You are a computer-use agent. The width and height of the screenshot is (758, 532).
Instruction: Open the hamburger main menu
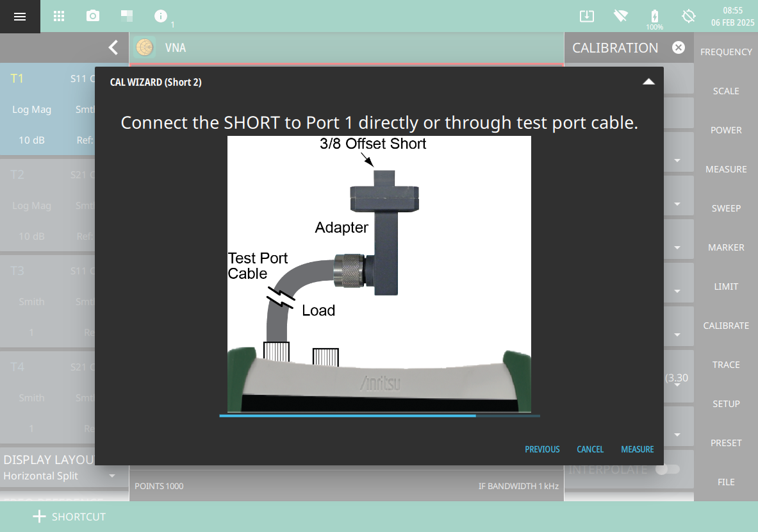[x=20, y=17]
